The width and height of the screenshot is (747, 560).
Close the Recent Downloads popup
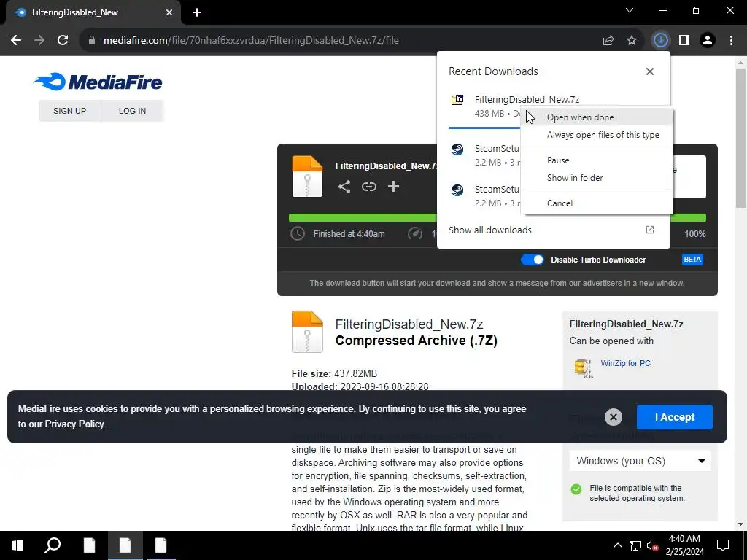[650, 71]
